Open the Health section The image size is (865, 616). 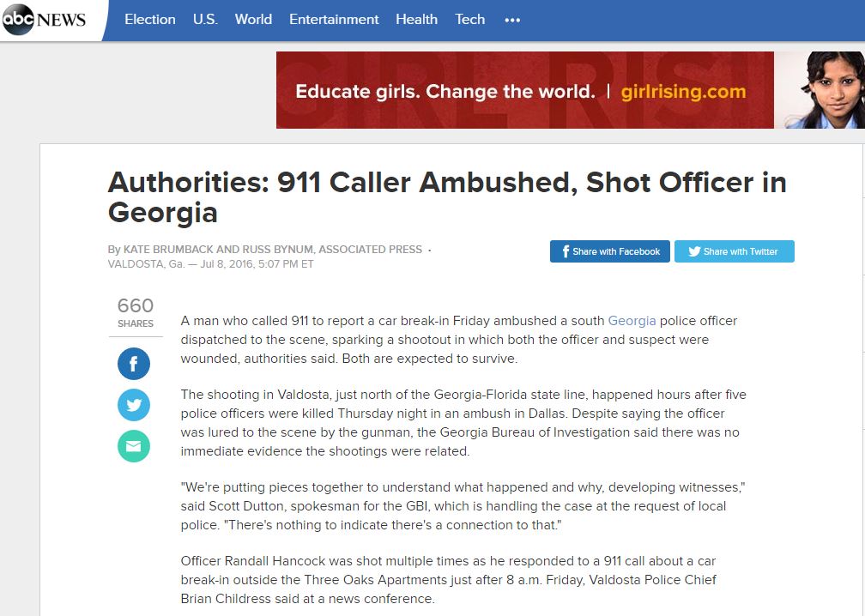[416, 19]
